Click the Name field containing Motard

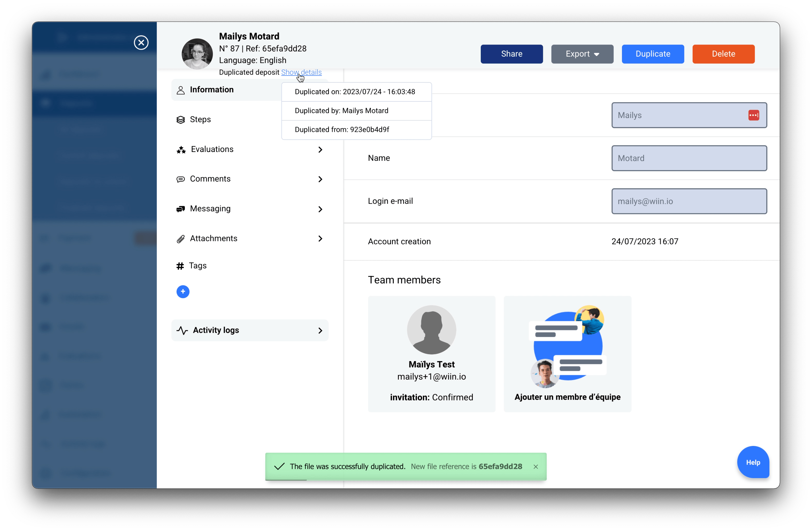coord(689,158)
